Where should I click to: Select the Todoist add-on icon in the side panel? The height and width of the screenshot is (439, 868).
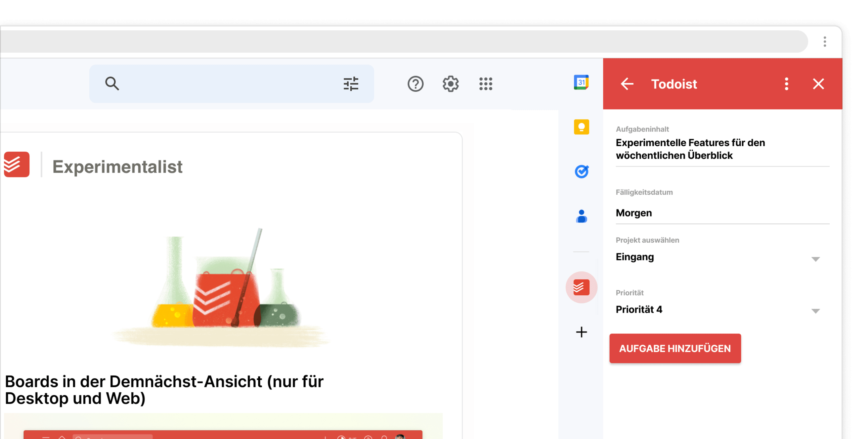(x=581, y=287)
